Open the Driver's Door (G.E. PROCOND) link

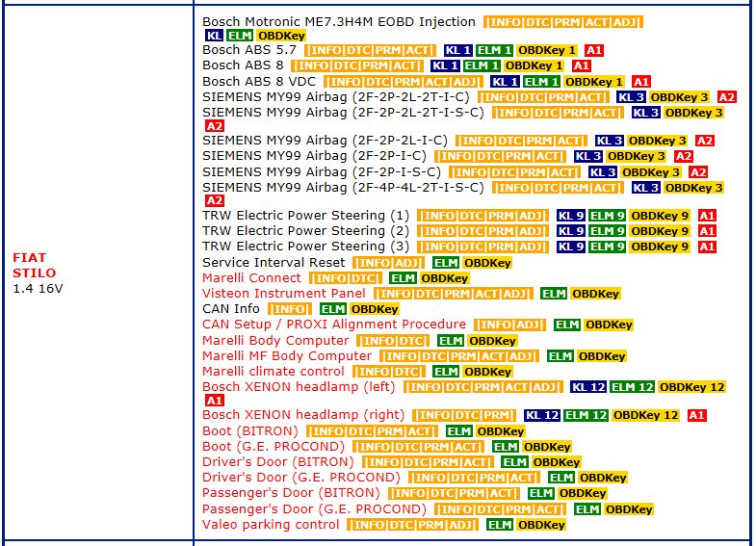(x=300, y=478)
